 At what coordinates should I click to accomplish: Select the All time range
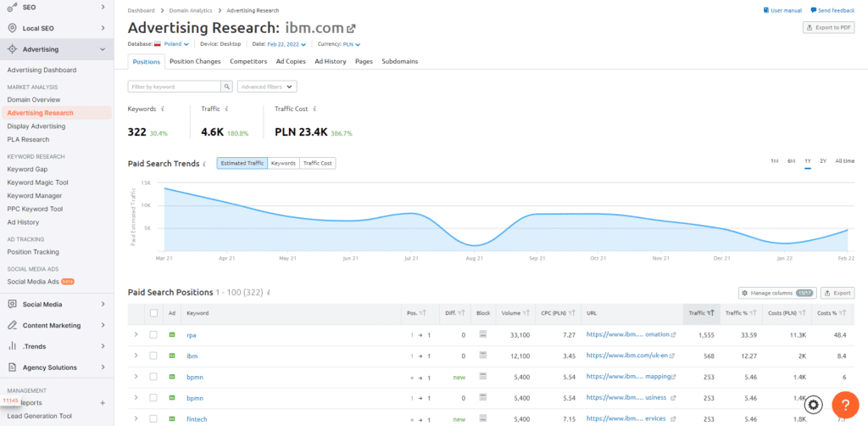[x=845, y=160]
